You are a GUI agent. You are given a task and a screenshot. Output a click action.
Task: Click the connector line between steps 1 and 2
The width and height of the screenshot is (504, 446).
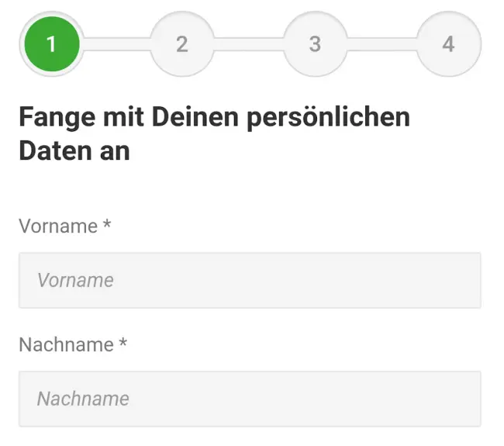116,44
